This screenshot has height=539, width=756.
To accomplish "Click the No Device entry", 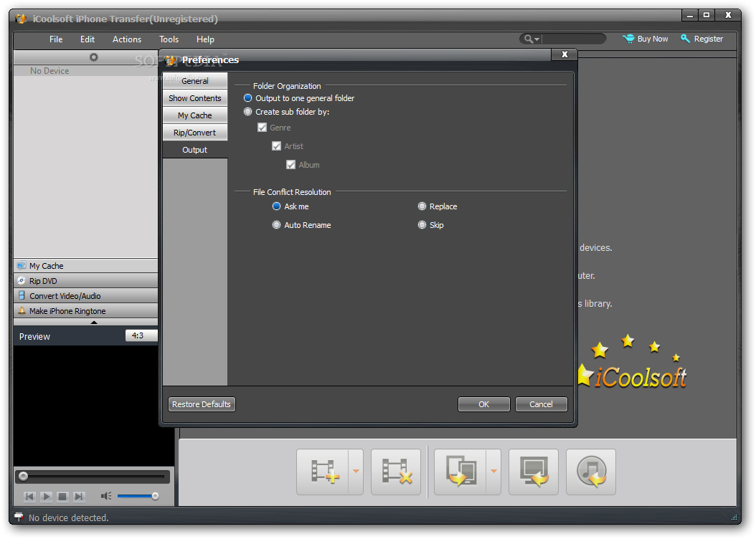I will [x=49, y=71].
